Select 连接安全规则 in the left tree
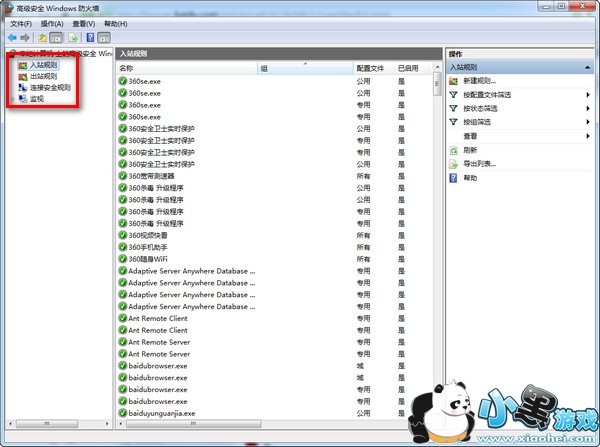Screen dimensions: 600x447 pos(50,88)
